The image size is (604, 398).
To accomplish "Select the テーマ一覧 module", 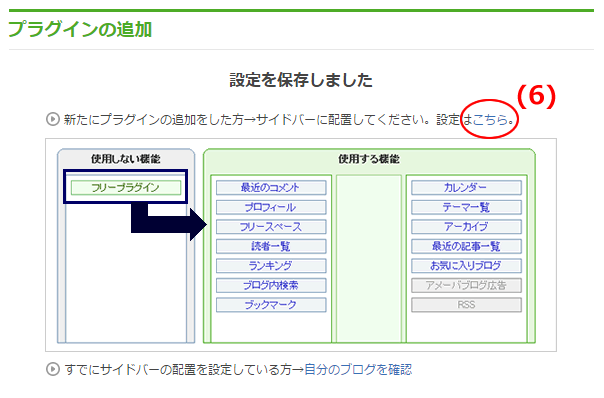I will pos(466,207).
